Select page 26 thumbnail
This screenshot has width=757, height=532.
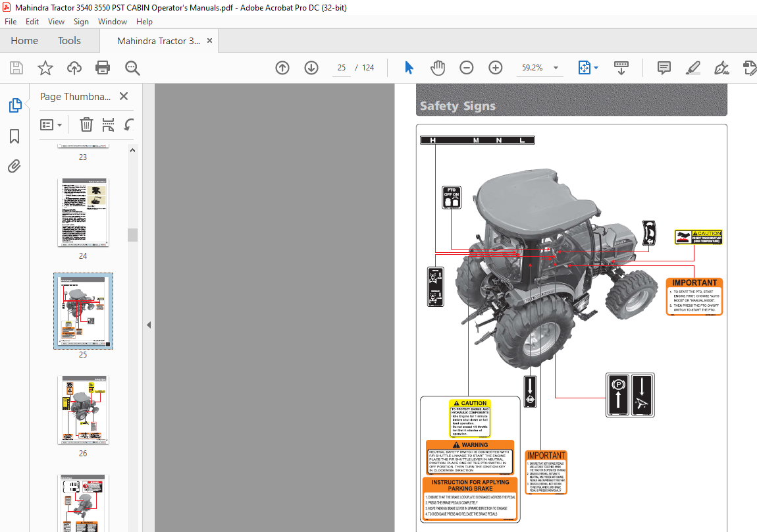click(83, 410)
